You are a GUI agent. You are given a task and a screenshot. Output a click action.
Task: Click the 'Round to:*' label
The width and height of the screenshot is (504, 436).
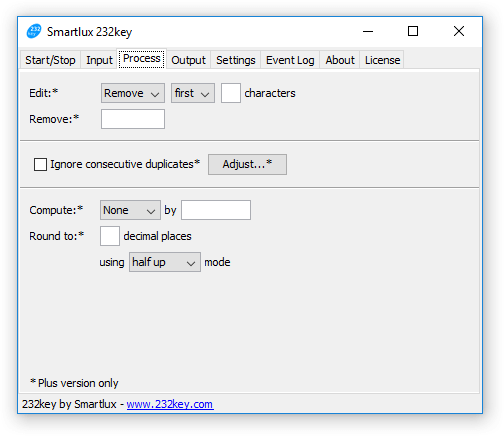57,236
